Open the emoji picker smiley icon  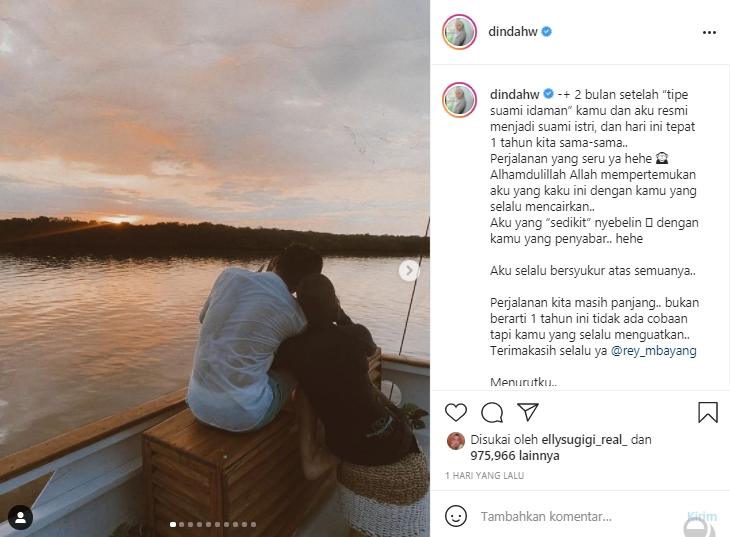pos(456,516)
